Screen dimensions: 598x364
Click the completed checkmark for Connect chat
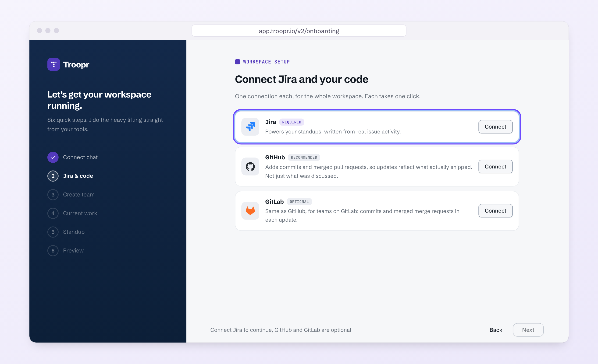click(53, 157)
